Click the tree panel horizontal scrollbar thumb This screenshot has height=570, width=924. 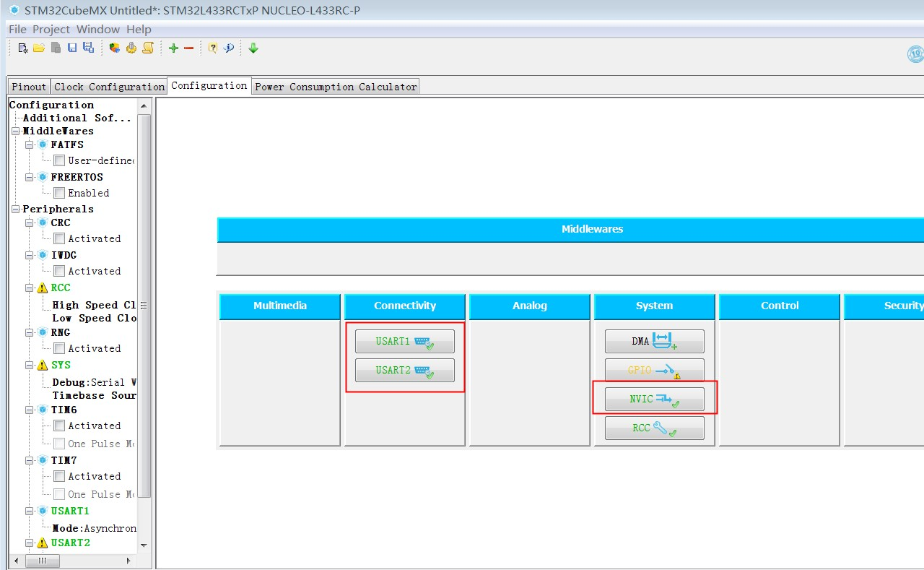coord(43,561)
